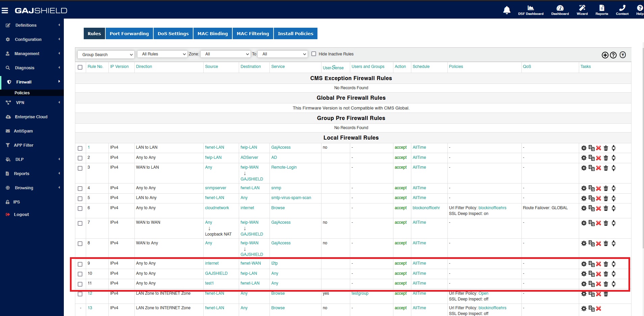
Task: Open cloudnetwork source link
Action: pos(217,208)
